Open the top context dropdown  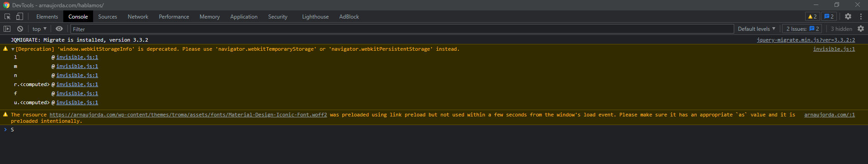point(40,29)
